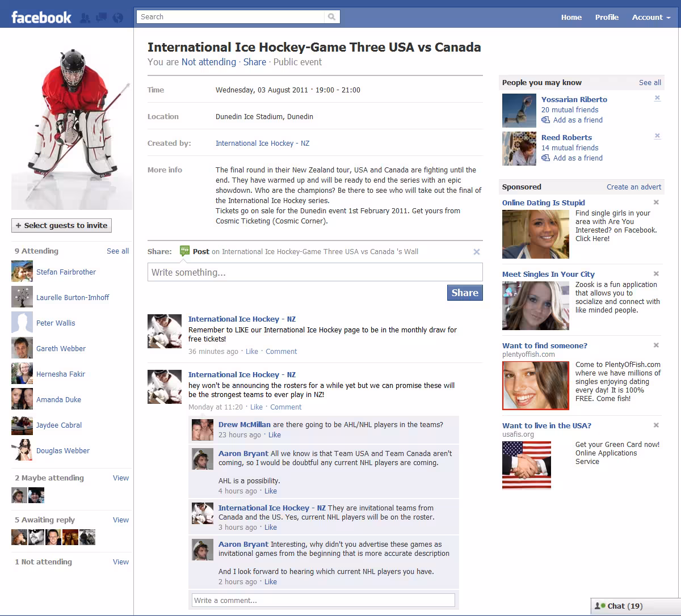
Task: Comment on the Monday at 11:20 post
Action: click(x=286, y=407)
